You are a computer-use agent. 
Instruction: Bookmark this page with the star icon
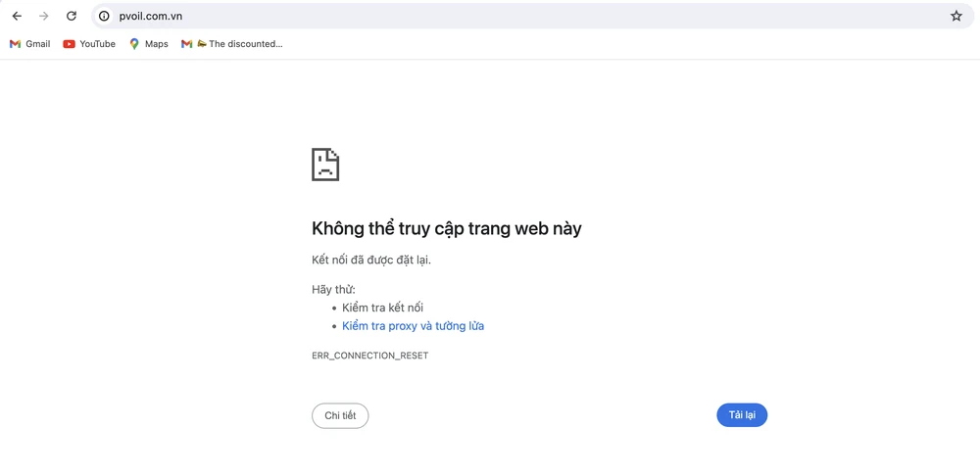956,17
